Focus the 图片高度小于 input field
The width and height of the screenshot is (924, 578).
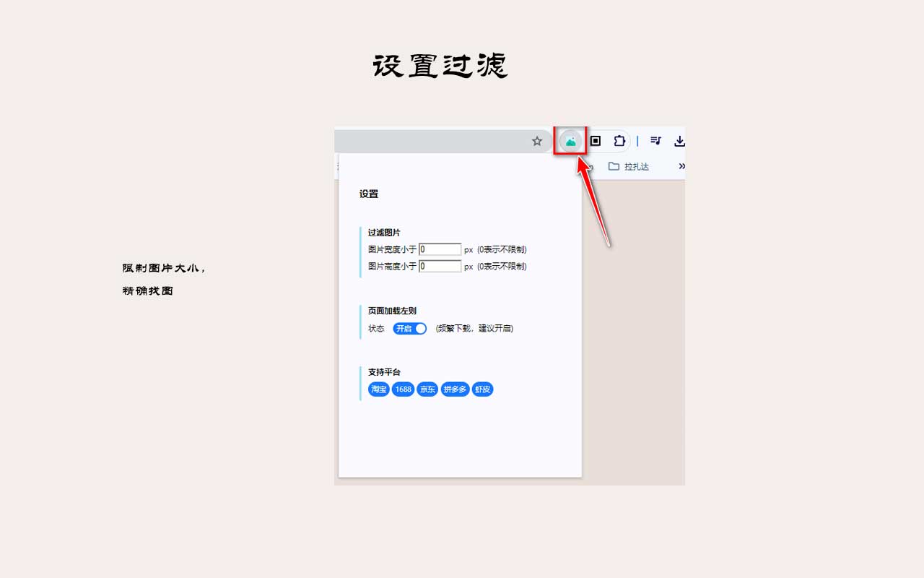(440, 266)
